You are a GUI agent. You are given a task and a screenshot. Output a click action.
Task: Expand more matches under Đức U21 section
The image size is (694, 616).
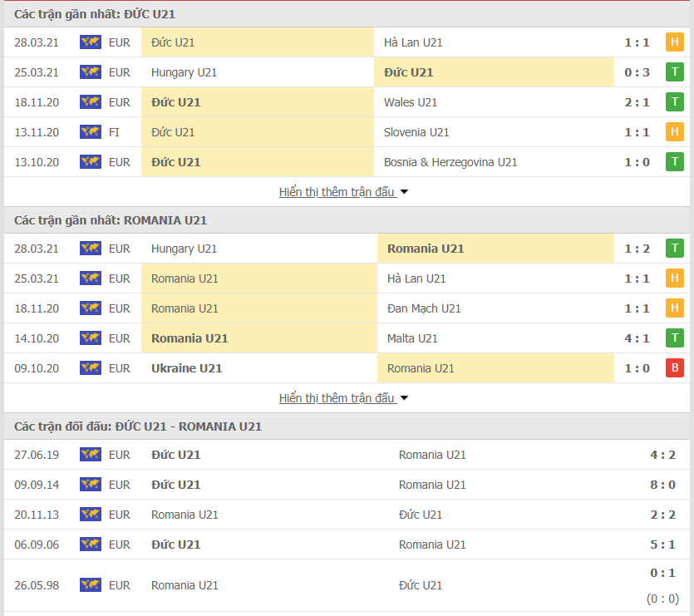click(x=343, y=192)
